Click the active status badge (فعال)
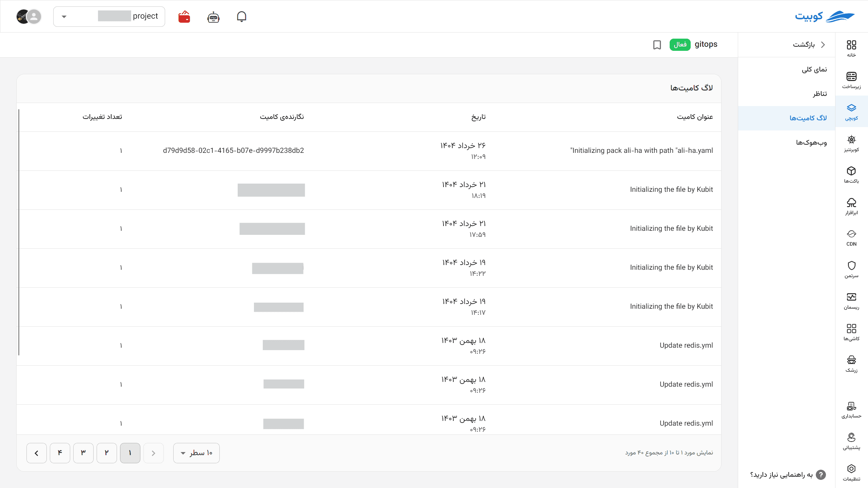 pyautogui.click(x=680, y=44)
